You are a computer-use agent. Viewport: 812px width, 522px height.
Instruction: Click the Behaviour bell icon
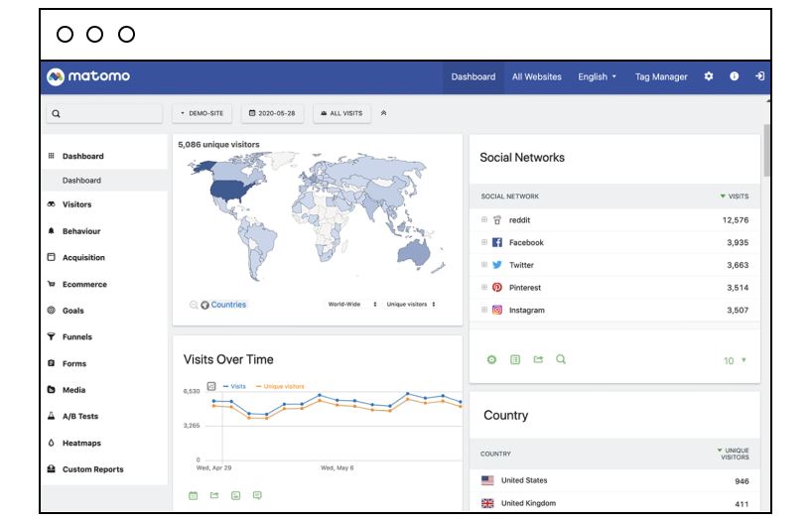tap(51, 230)
